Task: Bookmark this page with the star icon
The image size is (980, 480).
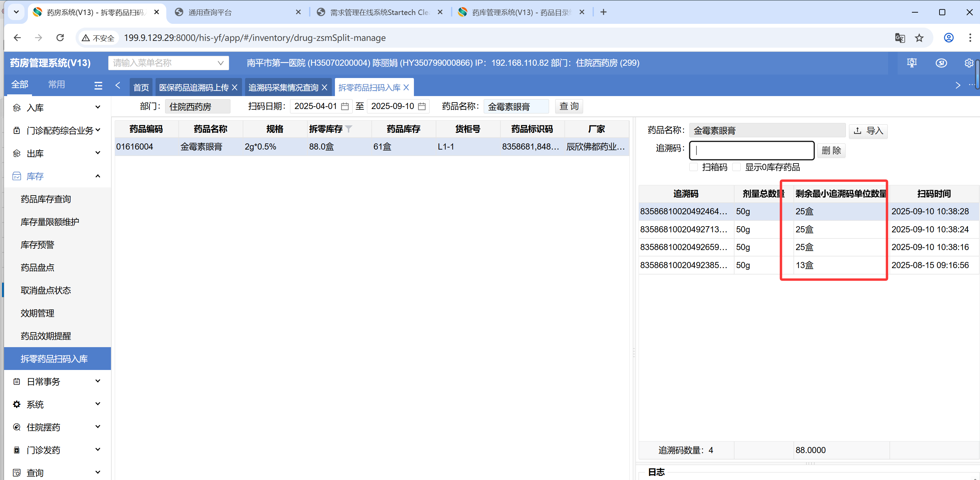Action: (x=919, y=38)
